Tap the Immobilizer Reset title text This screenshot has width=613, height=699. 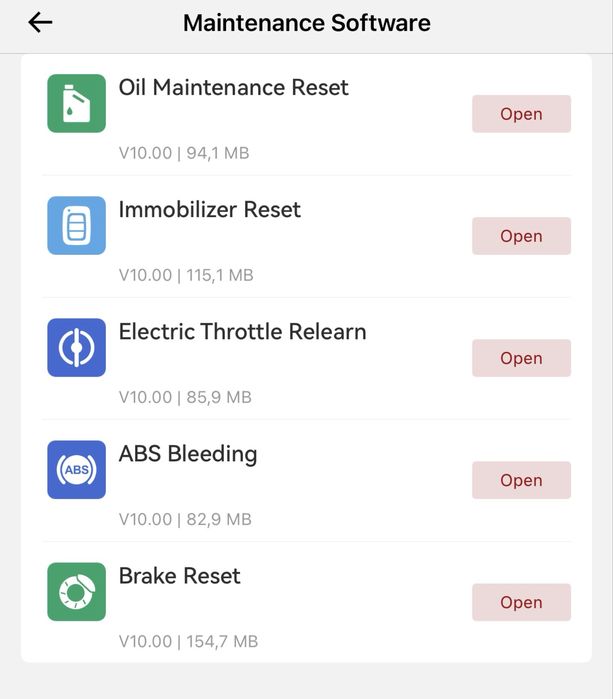(x=209, y=210)
